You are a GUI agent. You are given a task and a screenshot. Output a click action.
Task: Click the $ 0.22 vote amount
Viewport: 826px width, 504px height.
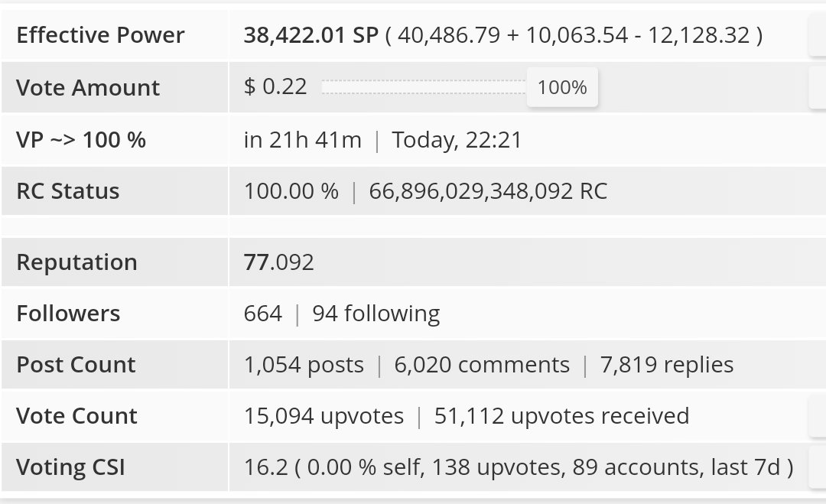[275, 87]
